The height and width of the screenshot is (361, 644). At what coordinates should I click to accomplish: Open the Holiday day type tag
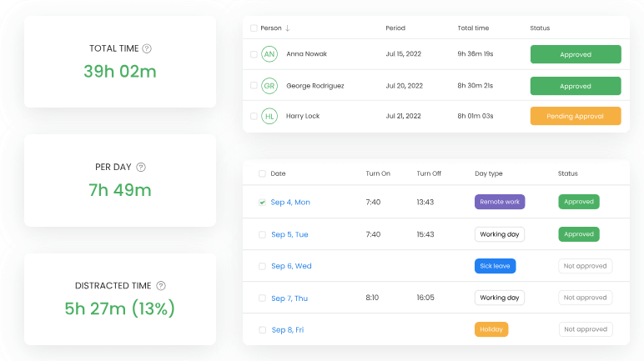coord(491,329)
